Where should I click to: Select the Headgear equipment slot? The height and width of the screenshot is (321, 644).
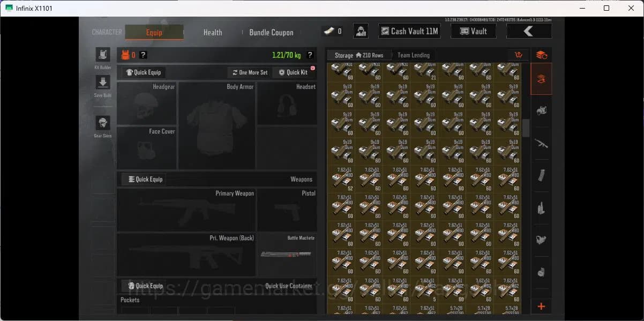[x=146, y=103]
